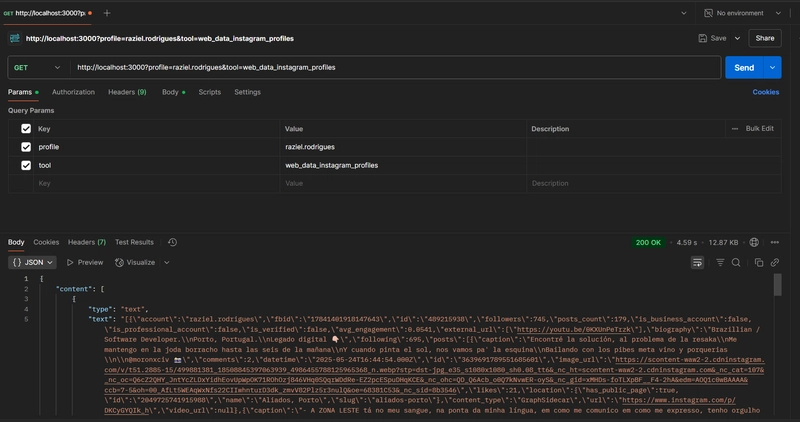Click the Visualize button

[135, 262]
